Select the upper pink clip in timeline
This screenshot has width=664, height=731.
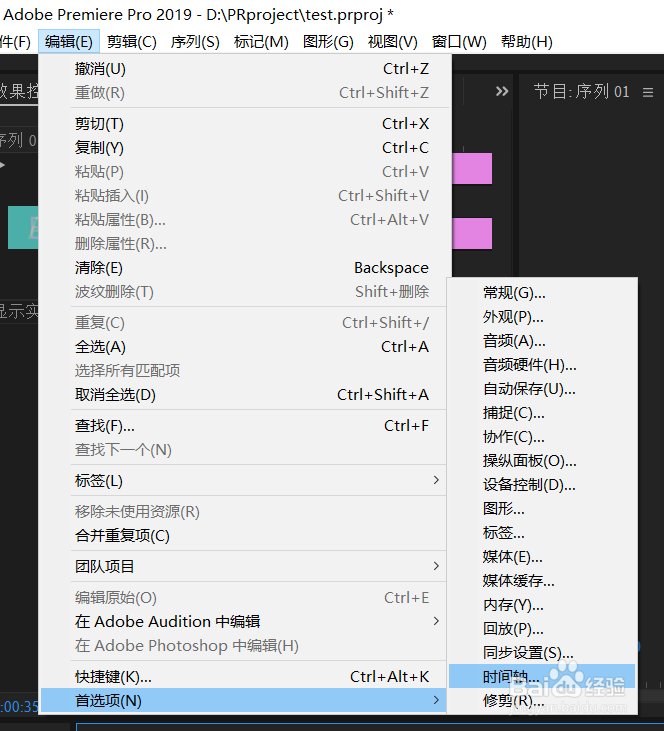[472, 168]
